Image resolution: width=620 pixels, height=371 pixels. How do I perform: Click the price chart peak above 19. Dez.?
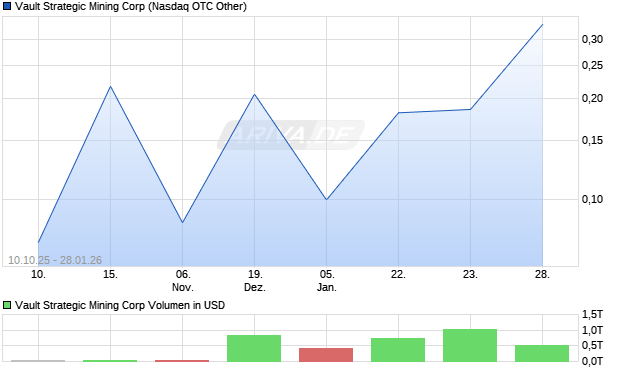pyautogui.click(x=254, y=94)
